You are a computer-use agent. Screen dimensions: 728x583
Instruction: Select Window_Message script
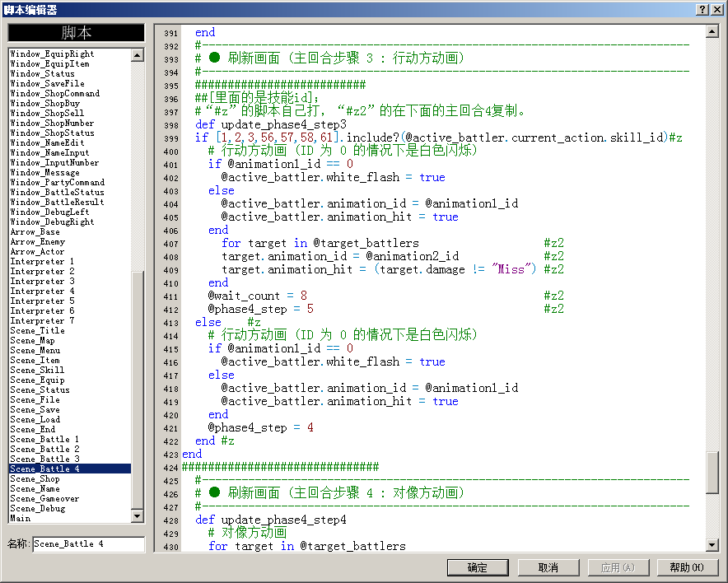(70, 173)
